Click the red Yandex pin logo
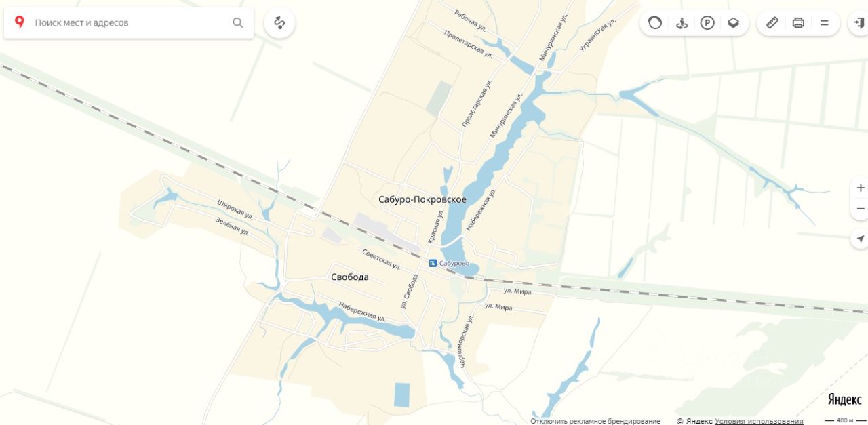 [20, 22]
